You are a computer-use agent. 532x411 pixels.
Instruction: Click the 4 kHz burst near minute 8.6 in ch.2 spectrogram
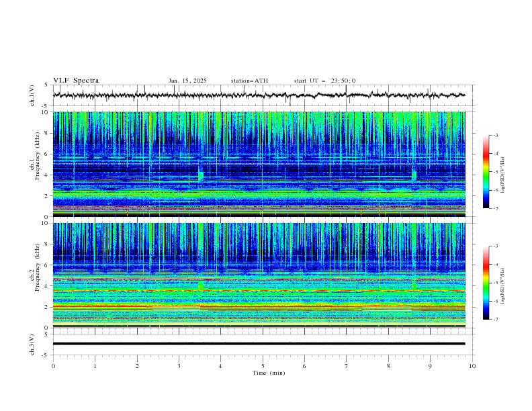(x=414, y=284)
